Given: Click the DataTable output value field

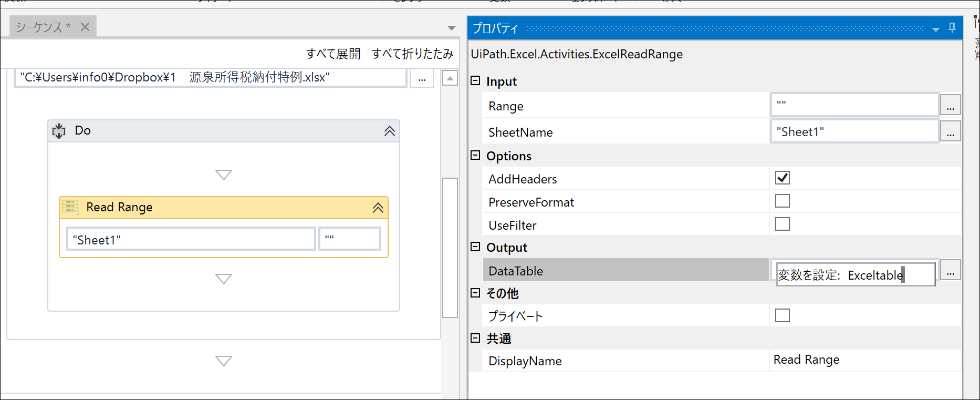Looking at the screenshot, I should click(856, 274).
